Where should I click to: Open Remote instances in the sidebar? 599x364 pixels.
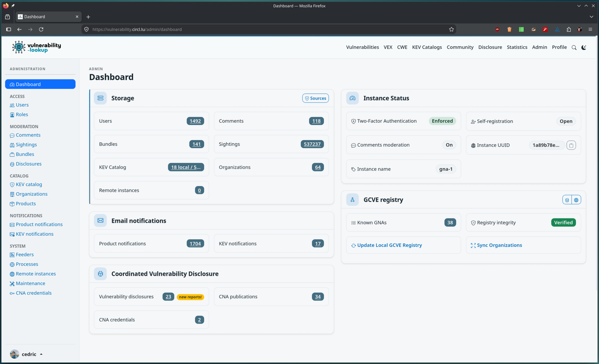click(x=33, y=274)
